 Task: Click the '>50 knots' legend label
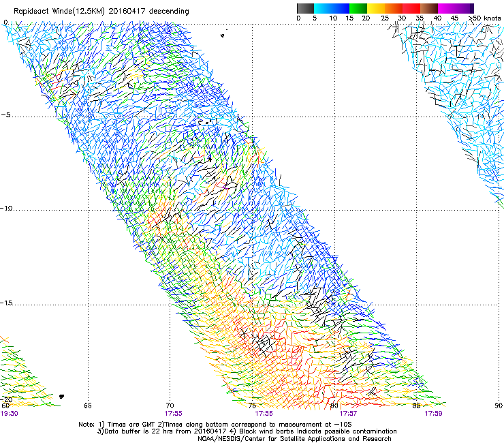click(x=485, y=18)
